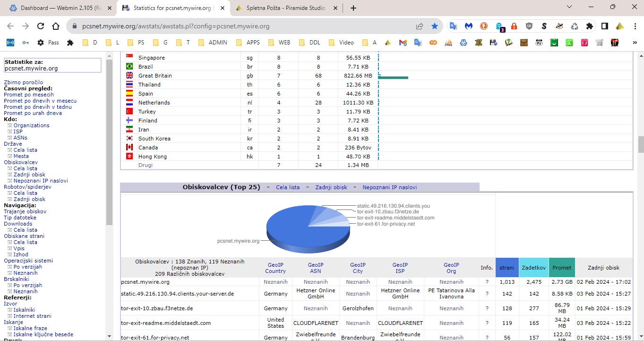The width and height of the screenshot is (644, 341).
Task: Toggle the browser side panel
Action: click(x=605, y=26)
